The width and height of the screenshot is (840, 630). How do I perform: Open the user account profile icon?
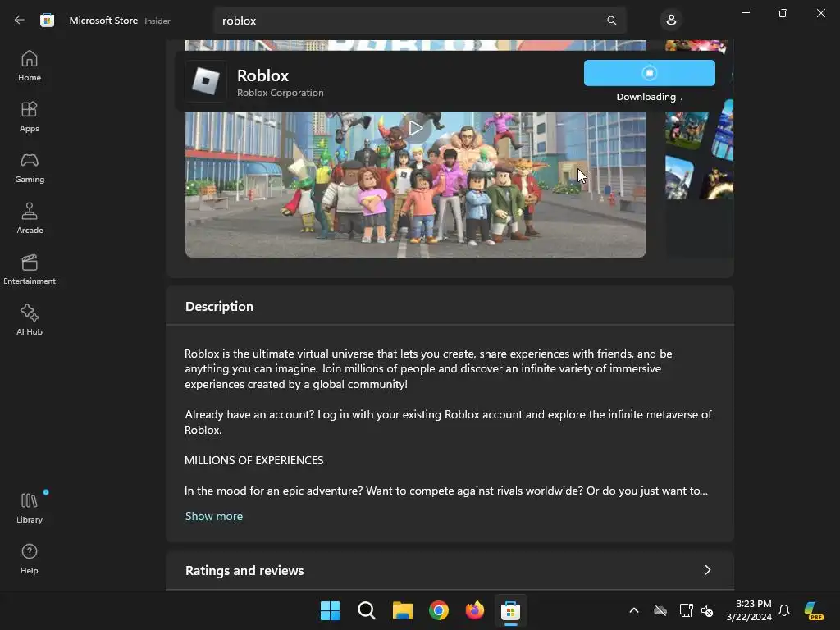click(671, 21)
